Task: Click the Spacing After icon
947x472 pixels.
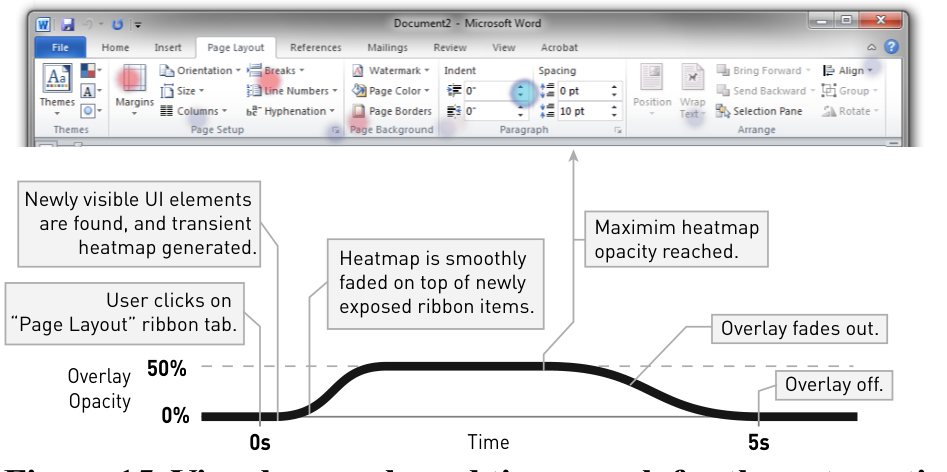Action: pos(547,111)
